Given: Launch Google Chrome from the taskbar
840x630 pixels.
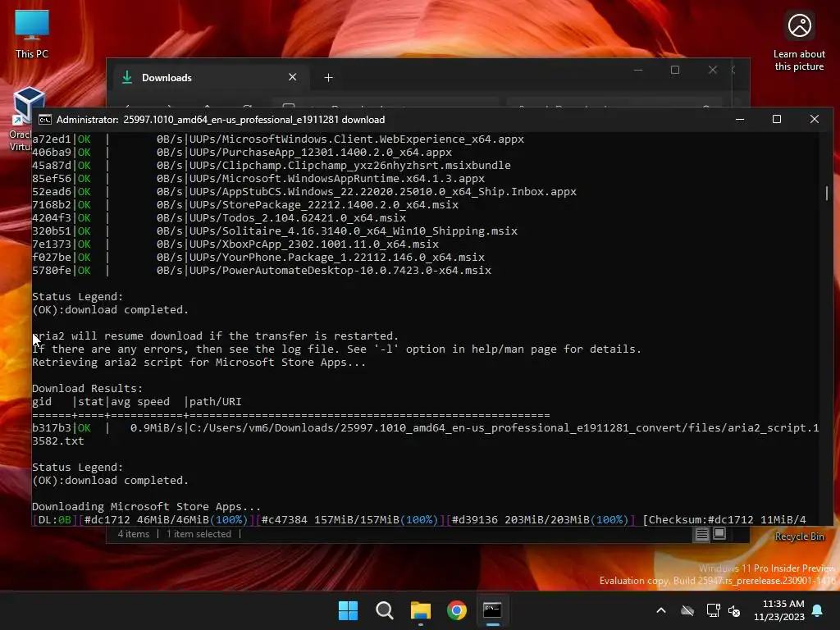Looking at the screenshot, I should [x=457, y=610].
